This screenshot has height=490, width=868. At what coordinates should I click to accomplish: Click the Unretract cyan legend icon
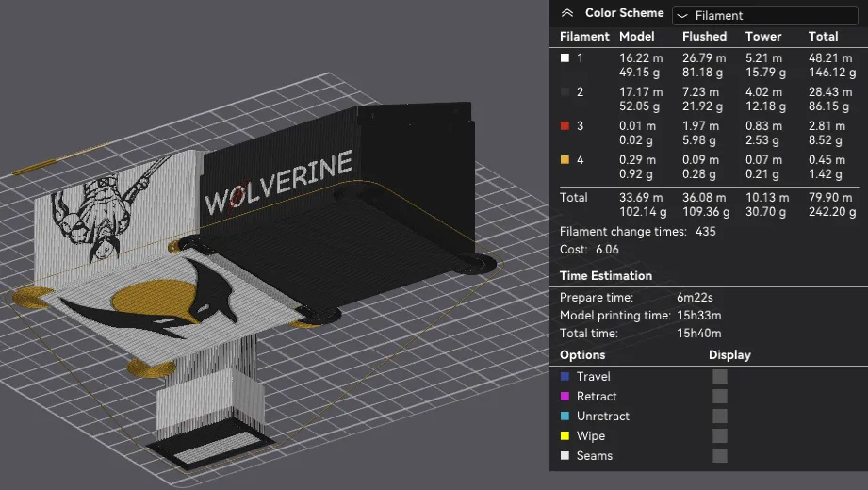click(565, 416)
